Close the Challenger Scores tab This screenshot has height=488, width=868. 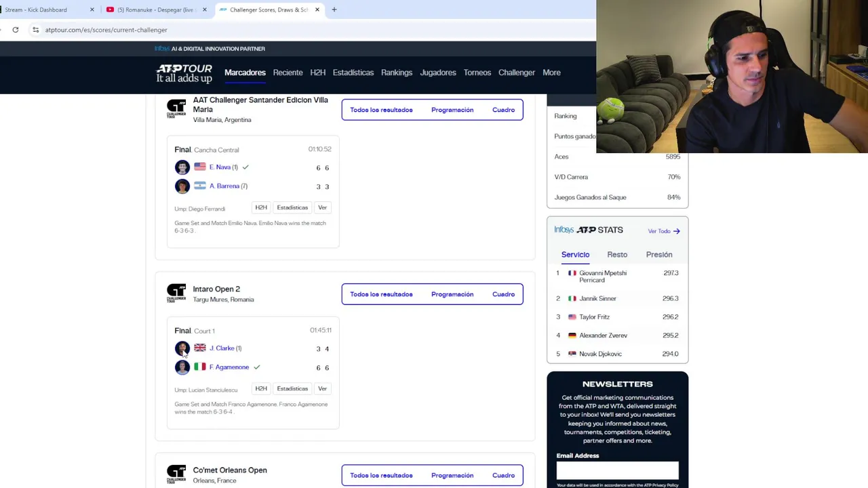point(317,9)
